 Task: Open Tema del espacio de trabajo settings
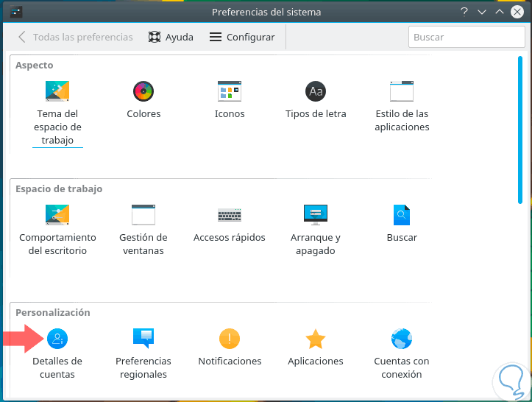[57, 92]
